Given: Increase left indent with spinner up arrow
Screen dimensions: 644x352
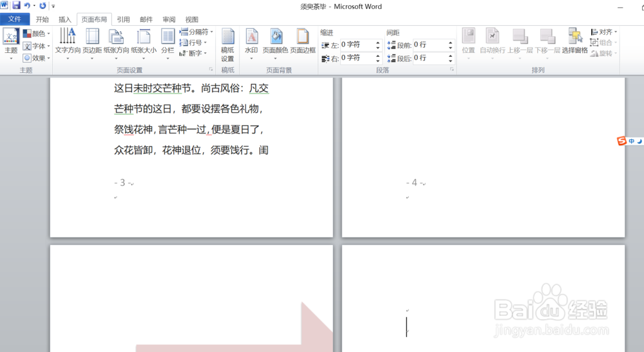Looking at the screenshot, I should click(377, 43).
